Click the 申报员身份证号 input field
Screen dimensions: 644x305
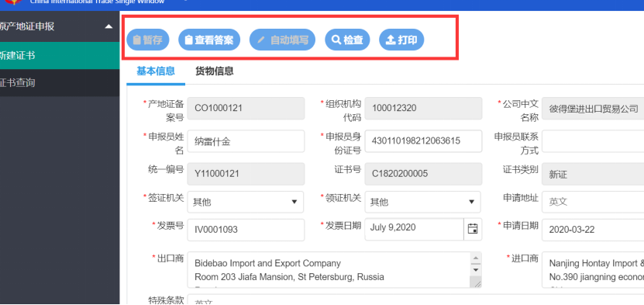[x=423, y=141]
